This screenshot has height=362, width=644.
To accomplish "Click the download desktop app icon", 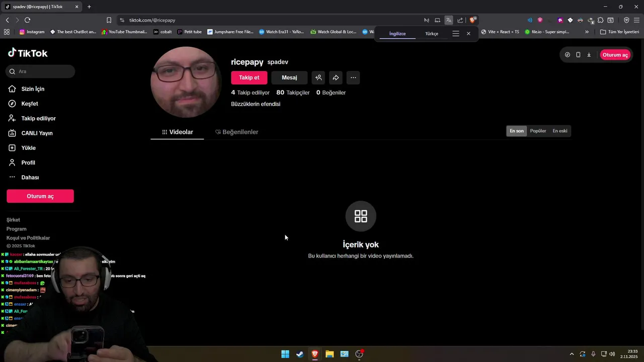I will click(x=589, y=55).
